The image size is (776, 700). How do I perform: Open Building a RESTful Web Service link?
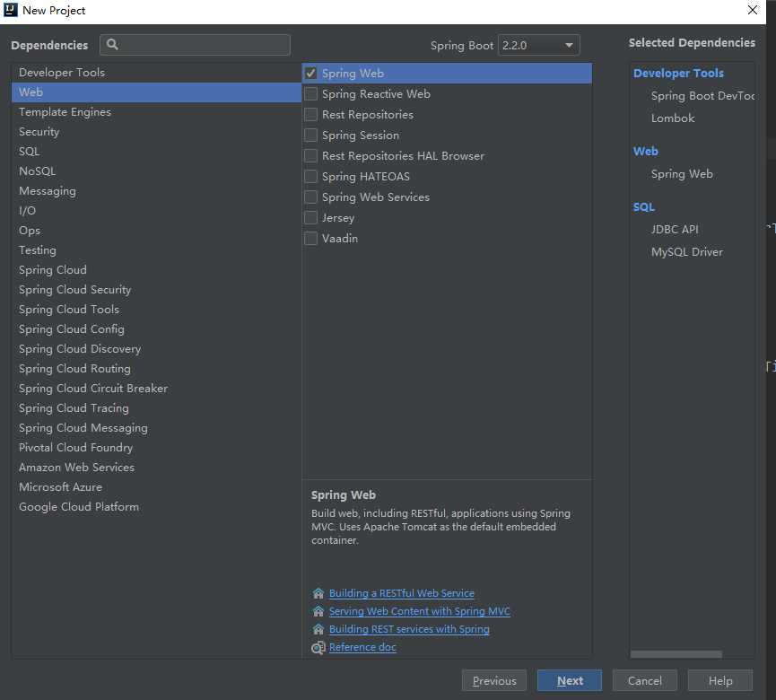401,593
